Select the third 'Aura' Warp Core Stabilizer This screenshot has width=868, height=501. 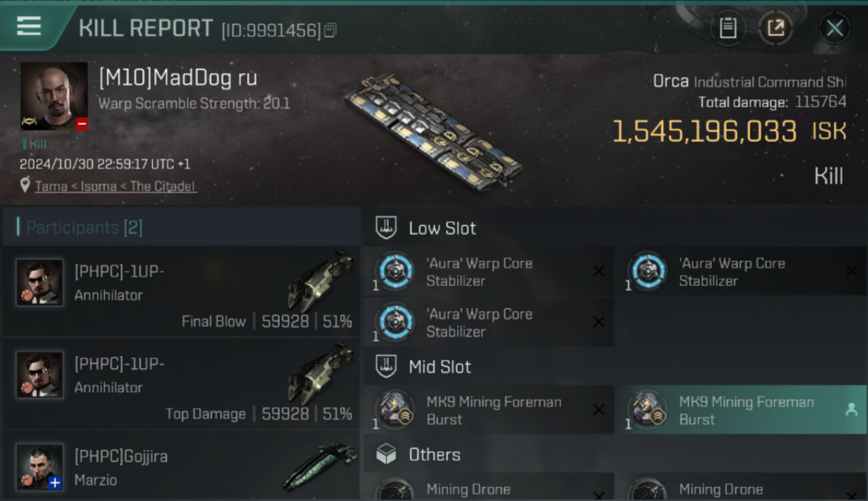click(x=489, y=322)
